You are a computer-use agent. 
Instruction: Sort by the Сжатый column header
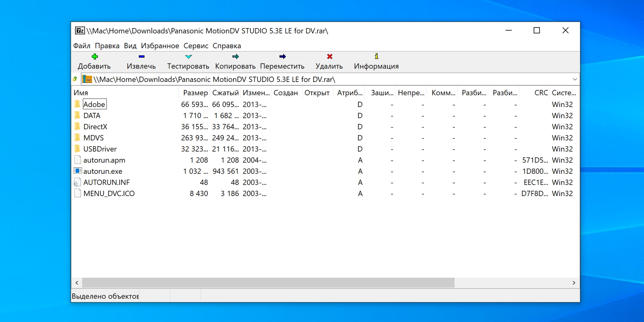click(225, 93)
